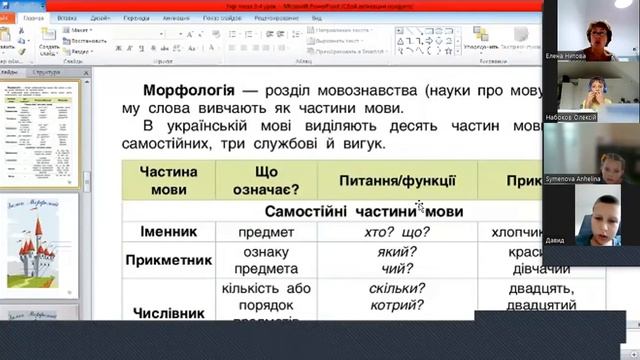Select the straight Line shape

click(x=409, y=31)
